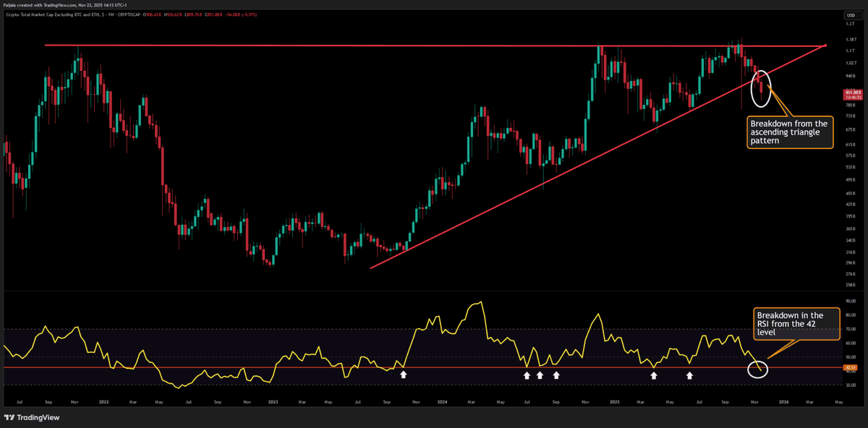Viewport: 868px width, 428px height.
Task: Click the change value -54.08B (-5.97%)
Action: pyautogui.click(x=241, y=14)
